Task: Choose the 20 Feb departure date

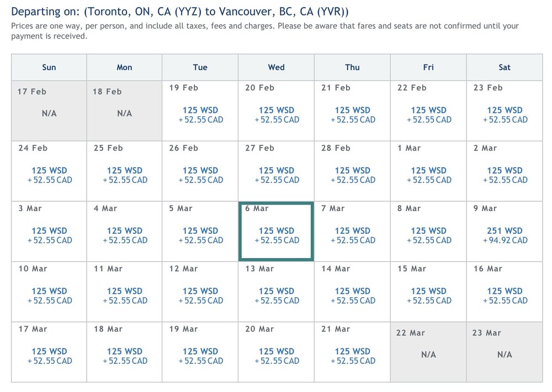Action: click(277, 115)
